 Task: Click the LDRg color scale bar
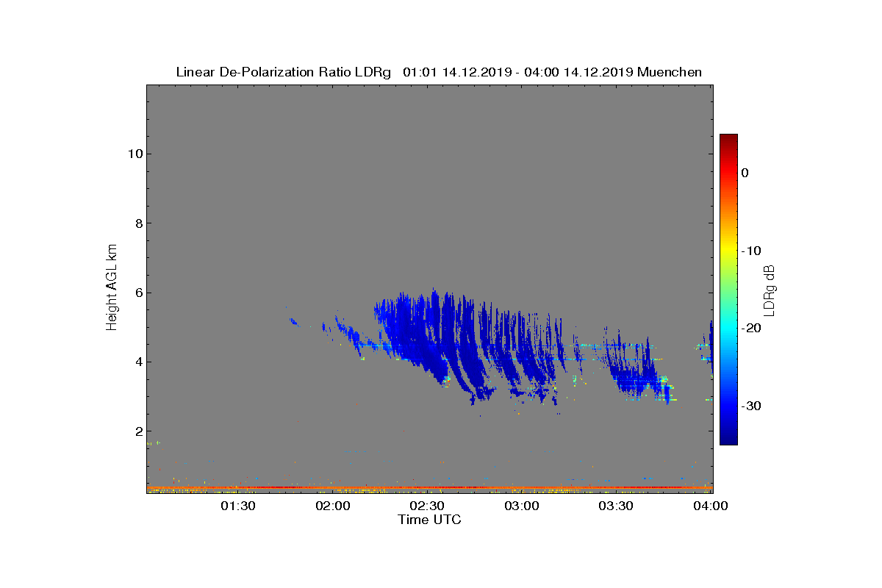(728, 290)
